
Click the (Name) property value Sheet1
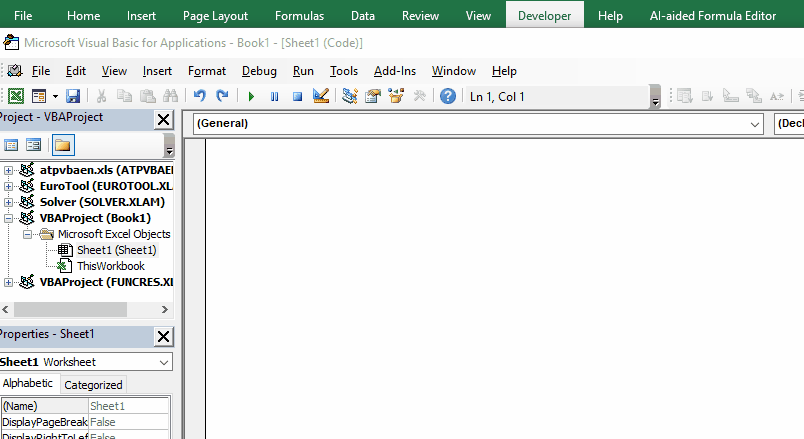coord(129,406)
